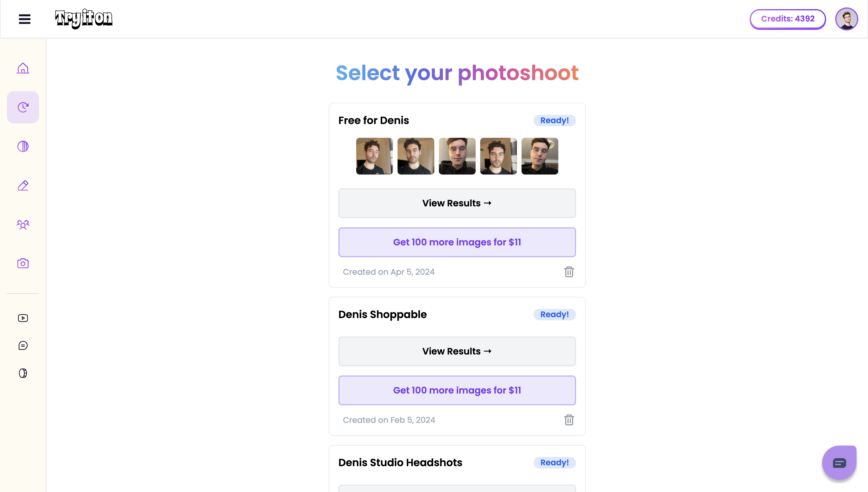Image resolution: width=868 pixels, height=492 pixels.
Task: Open the support chat widget
Action: 839,463
